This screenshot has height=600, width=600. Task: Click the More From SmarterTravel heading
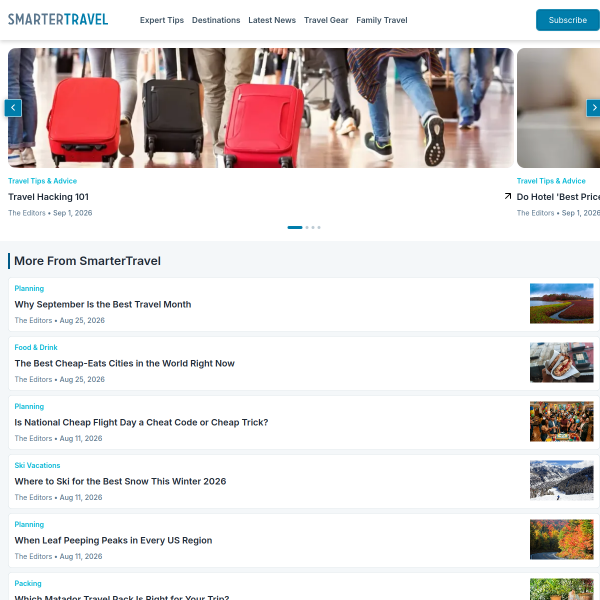click(87, 261)
